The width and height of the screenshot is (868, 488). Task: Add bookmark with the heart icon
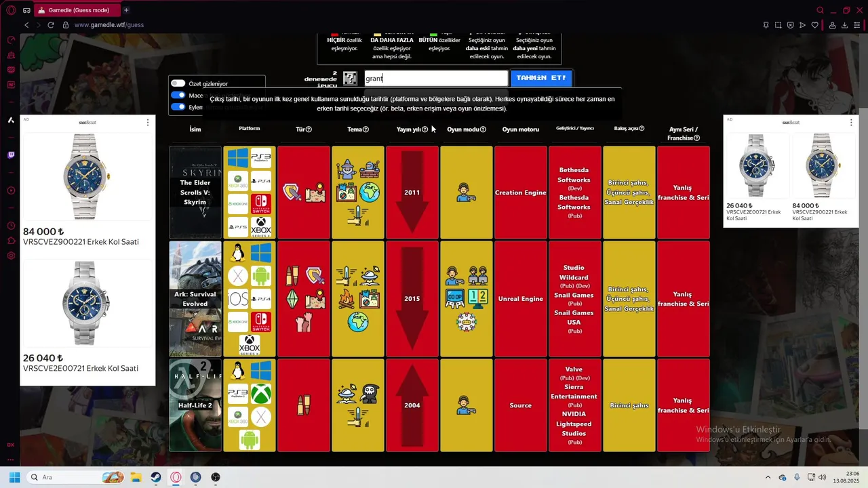815,25
